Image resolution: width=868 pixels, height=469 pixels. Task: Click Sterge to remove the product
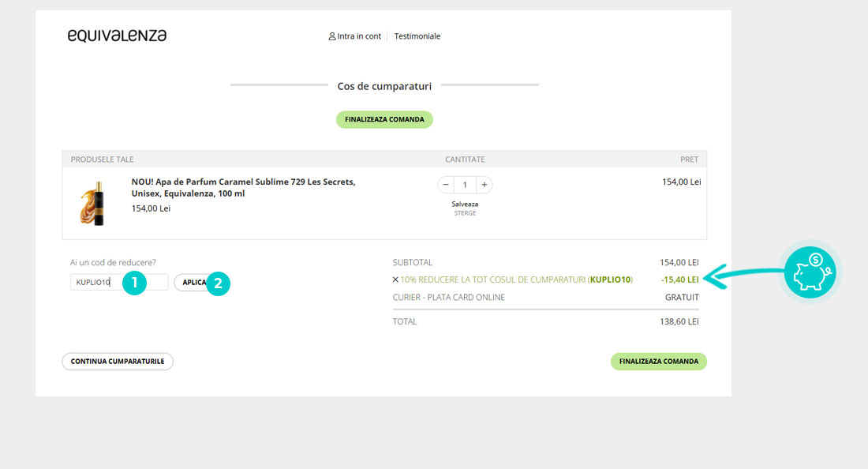click(465, 213)
